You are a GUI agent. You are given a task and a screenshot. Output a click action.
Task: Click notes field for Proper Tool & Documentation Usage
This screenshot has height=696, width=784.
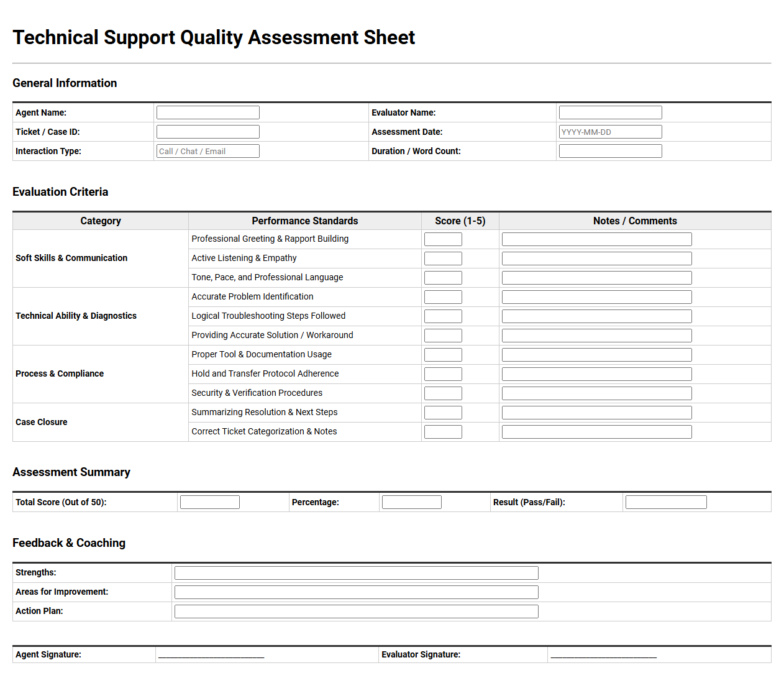click(597, 355)
